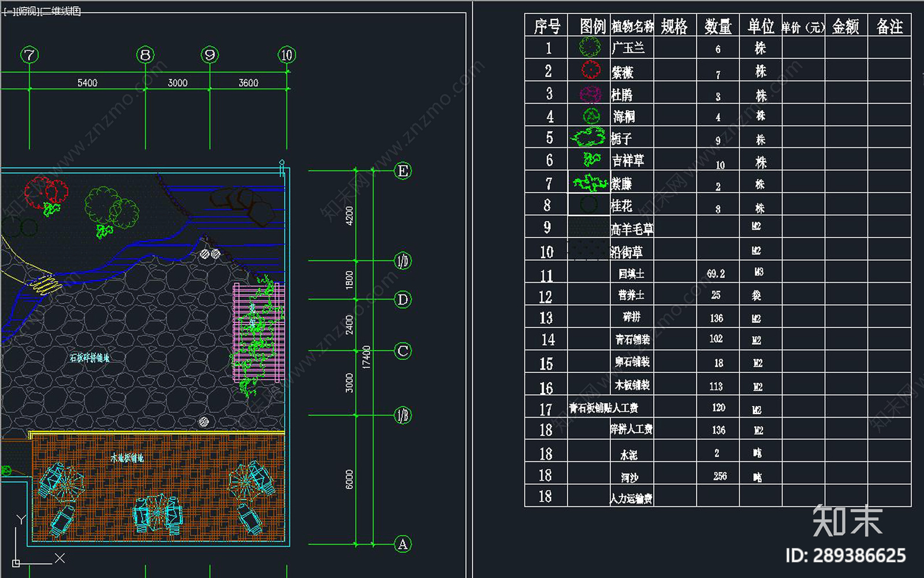Select axis bubble C
Image resolution: width=924 pixels, height=578 pixels.
point(403,351)
